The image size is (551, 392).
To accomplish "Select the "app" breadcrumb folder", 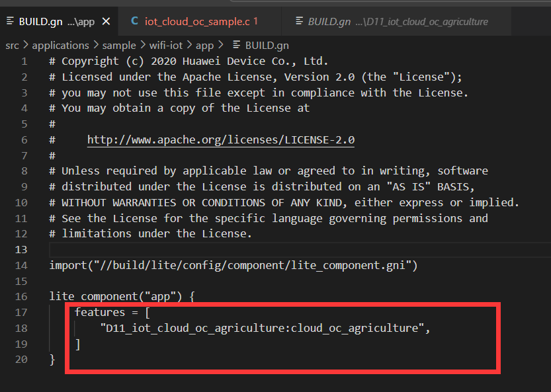I will point(205,46).
